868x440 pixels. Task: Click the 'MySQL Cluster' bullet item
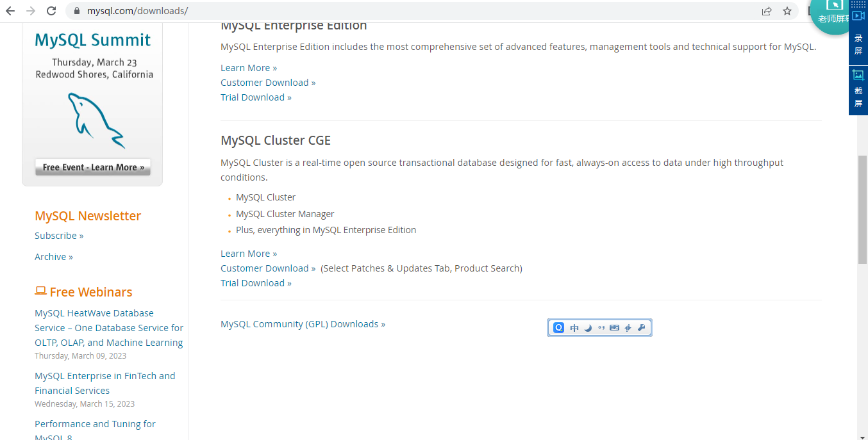pos(266,197)
